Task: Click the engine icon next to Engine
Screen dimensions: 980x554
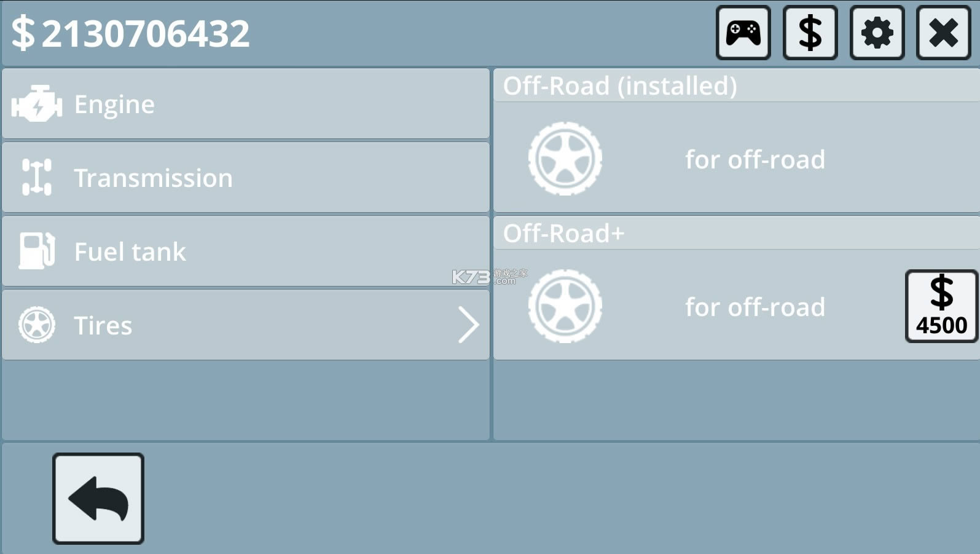Action: coord(37,103)
